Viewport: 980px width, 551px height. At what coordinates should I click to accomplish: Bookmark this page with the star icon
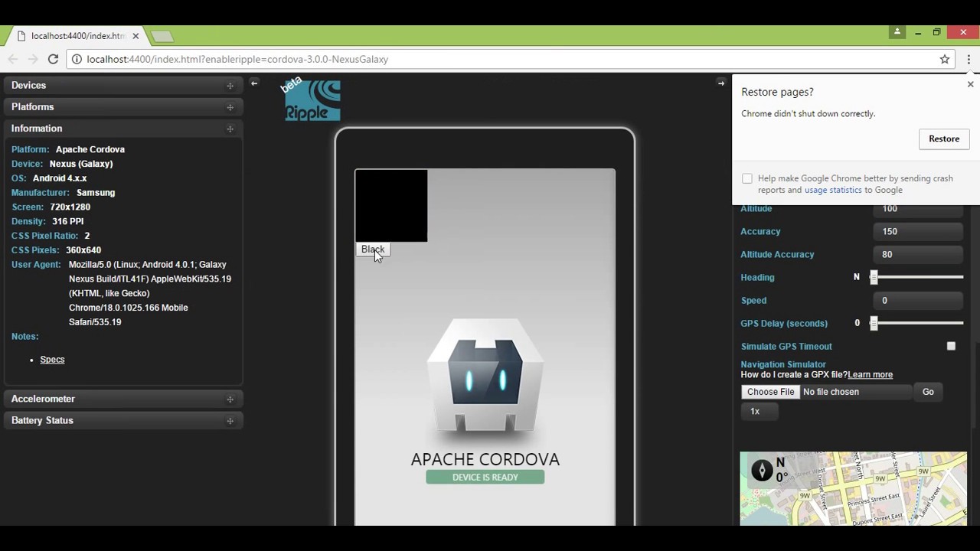945,59
